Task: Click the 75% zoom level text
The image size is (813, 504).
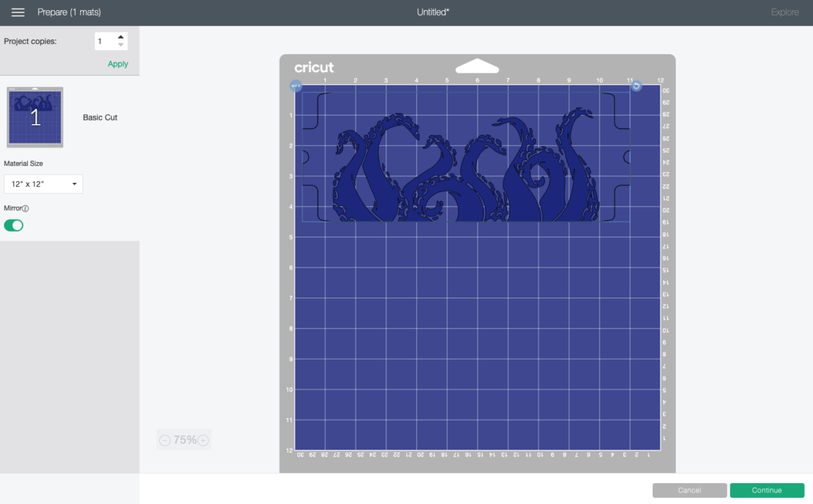Action: click(184, 440)
